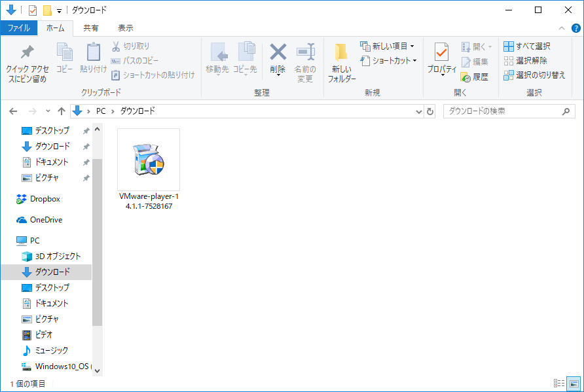Screen dimensions: 584x392
Task: Switch to Details view layout
Action: pyautogui.click(x=558, y=383)
